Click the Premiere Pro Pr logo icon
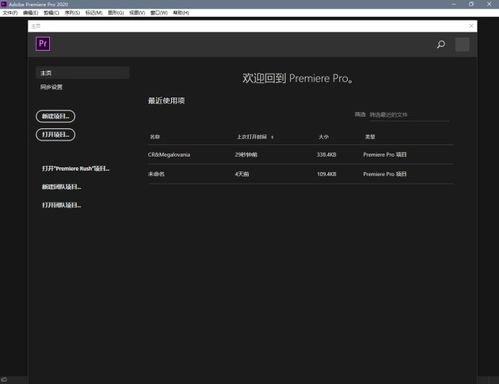The width and height of the screenshot is (499, 384). pyautogui.click(x=43, y=44)
